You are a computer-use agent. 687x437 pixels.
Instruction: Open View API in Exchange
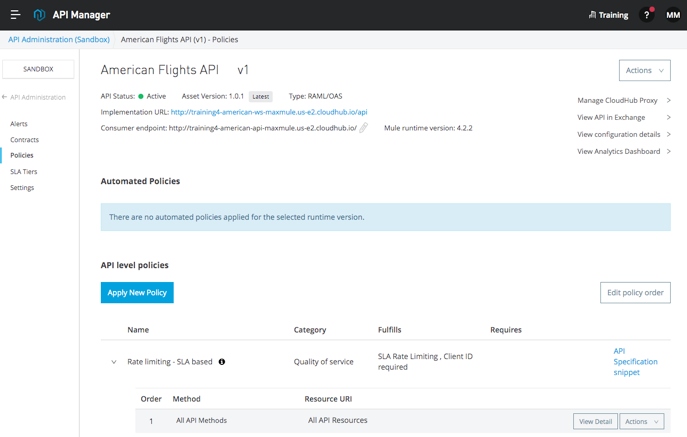click(x=624, y=117)
